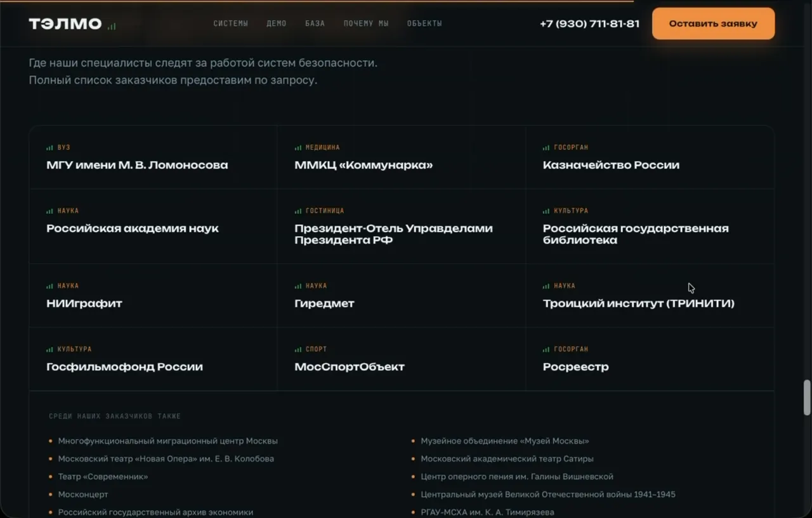The width and height of the screenshot is (812, 518).
Task: Click the page vertical scrollbar thumb
Action: pyautogui.click(x=807, y=397)
